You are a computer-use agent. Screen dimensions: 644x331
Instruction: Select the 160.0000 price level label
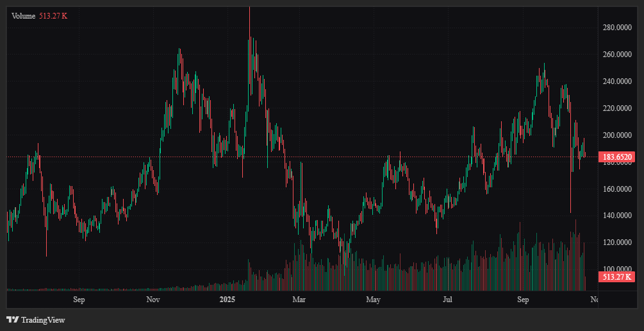pyautogui.click(x=618, y=189)
